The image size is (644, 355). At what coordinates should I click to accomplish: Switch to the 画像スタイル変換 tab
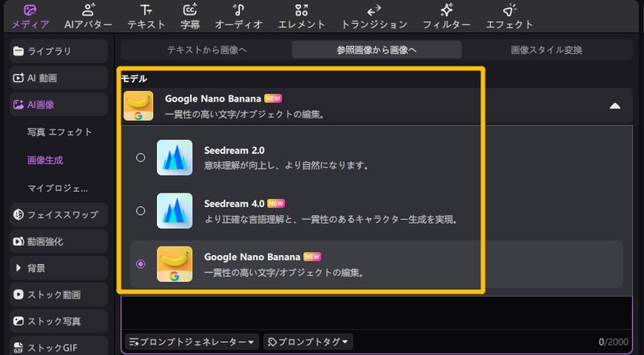[x=546, y=50]
